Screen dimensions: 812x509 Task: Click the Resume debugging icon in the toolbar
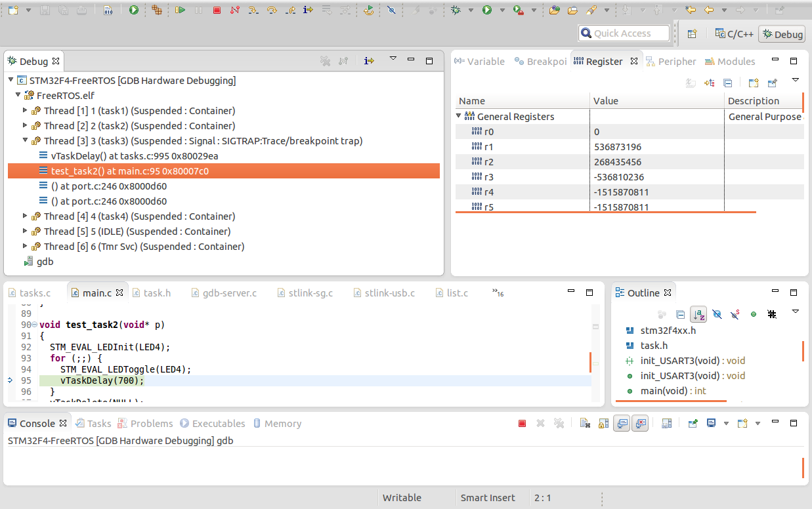pyautogui.click(x=180, y=10)
